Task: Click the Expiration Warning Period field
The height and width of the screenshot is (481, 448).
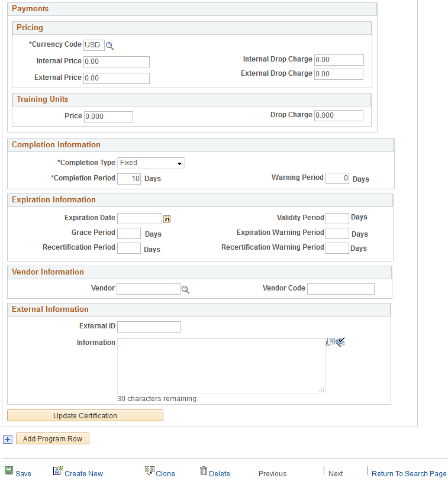Action: (x=337, y=234)
